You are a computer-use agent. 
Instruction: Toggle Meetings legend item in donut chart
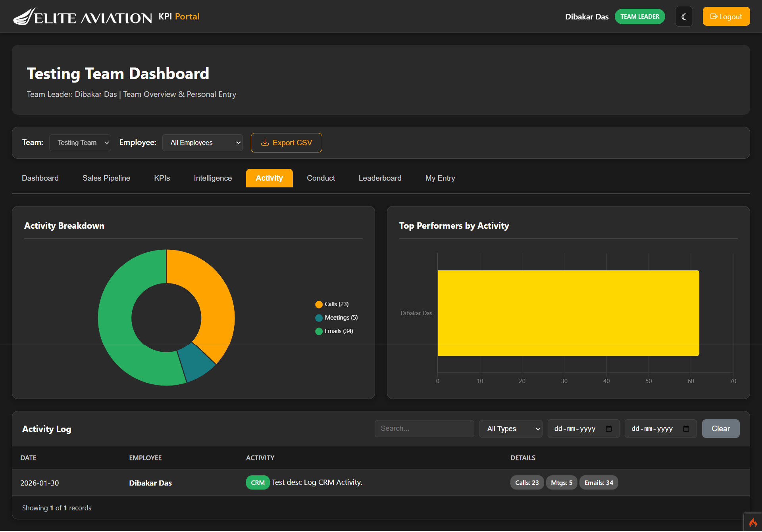tap(337, 318)
